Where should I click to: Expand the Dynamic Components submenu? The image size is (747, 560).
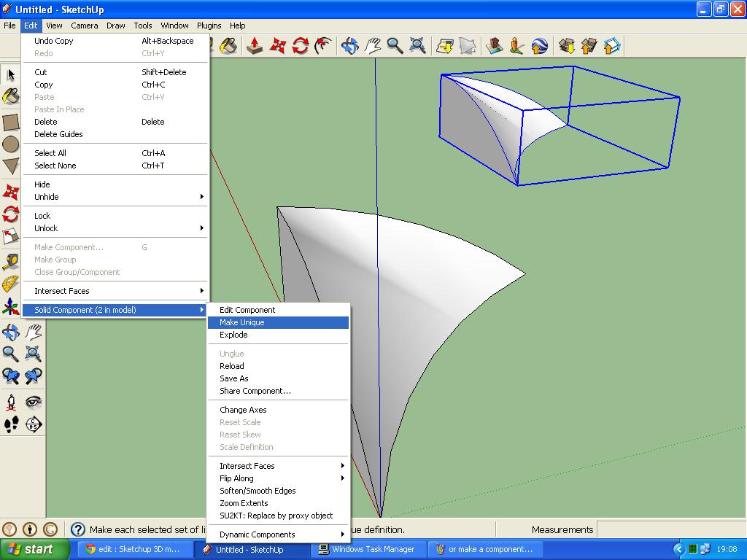[278, 534]
